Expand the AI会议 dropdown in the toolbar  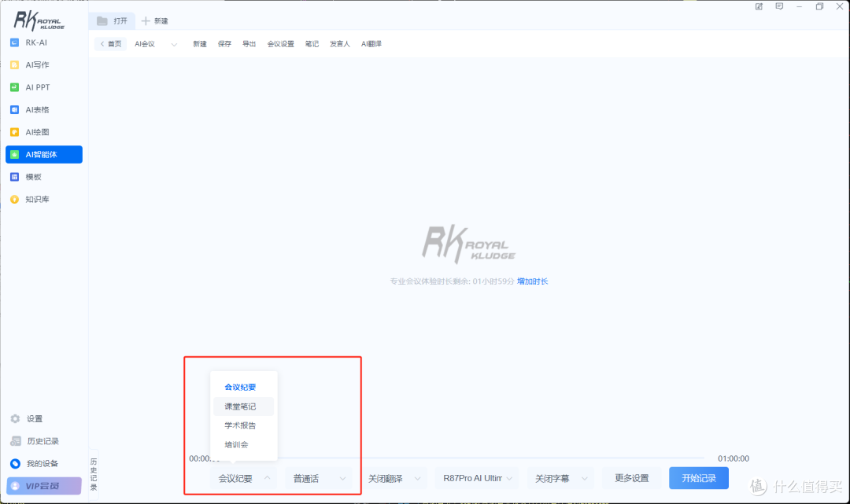click(x=156, y=44)
